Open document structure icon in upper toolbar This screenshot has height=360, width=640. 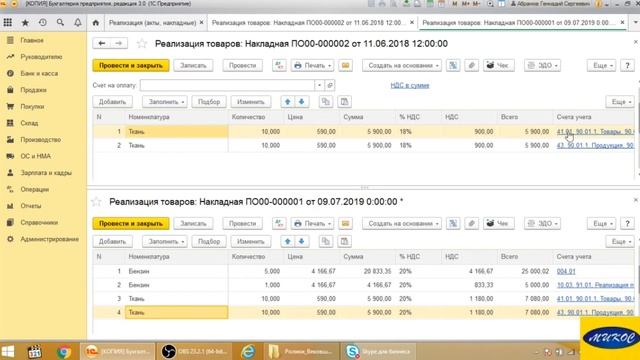(453, 65)
